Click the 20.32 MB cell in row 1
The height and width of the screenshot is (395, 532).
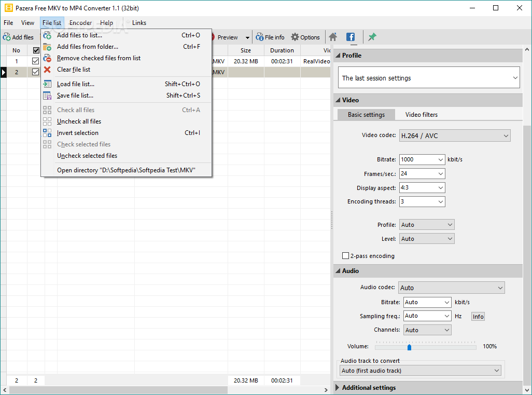click(246, 61)
